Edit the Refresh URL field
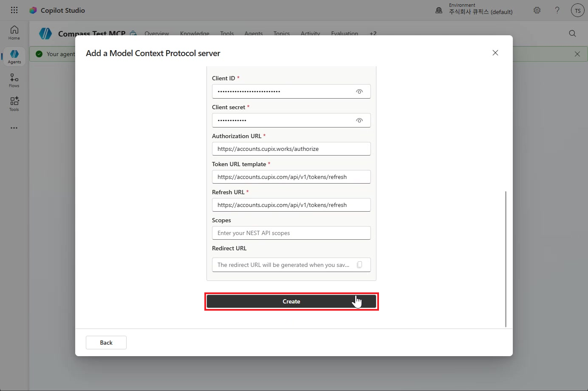588x391 pixels. 291,205
